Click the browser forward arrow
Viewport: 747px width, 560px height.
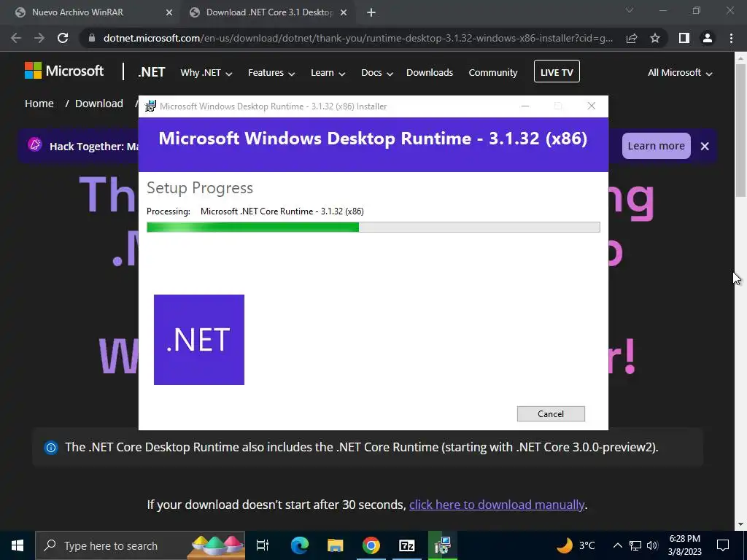[x=39, y=38]
